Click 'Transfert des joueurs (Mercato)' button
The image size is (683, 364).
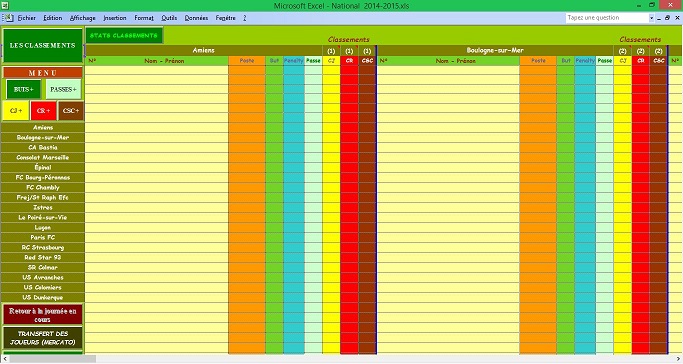pyautogui.click(x=43, y=338)
